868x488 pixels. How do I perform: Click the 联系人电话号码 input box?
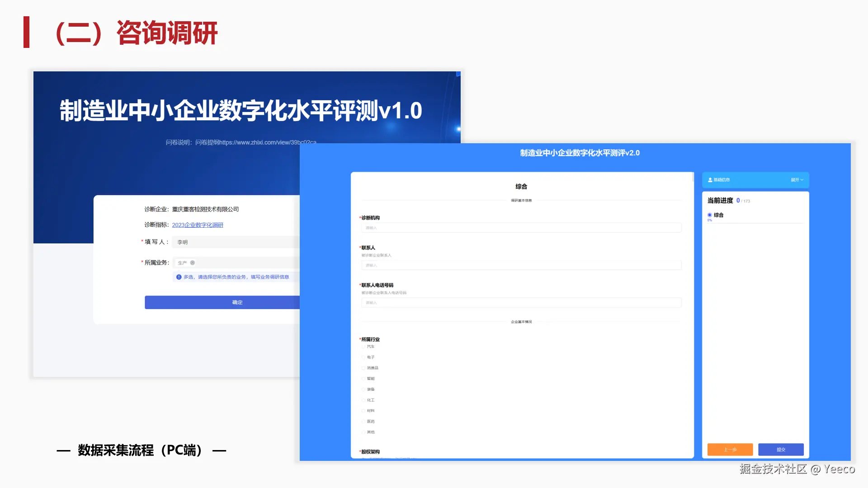[521, 303]
